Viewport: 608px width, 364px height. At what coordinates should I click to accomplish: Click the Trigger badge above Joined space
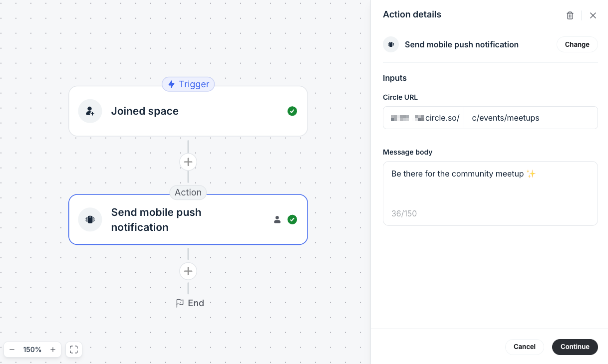188,84
